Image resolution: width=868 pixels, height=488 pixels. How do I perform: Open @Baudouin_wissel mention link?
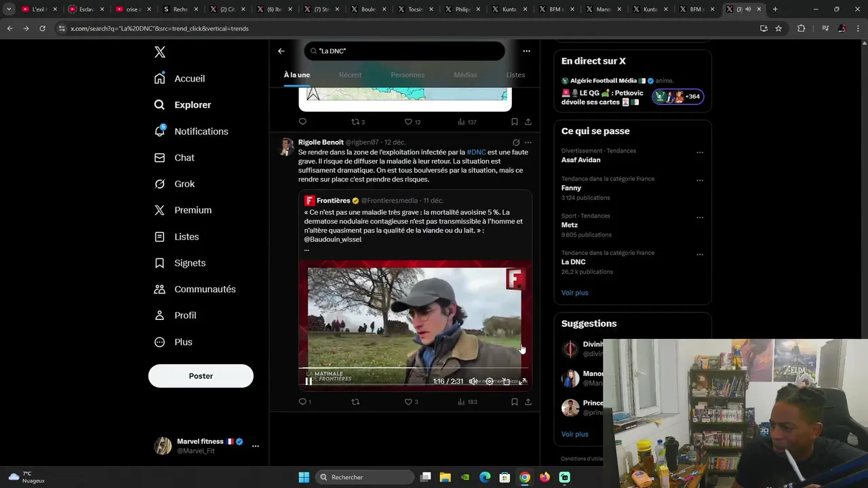click(333, 239)
